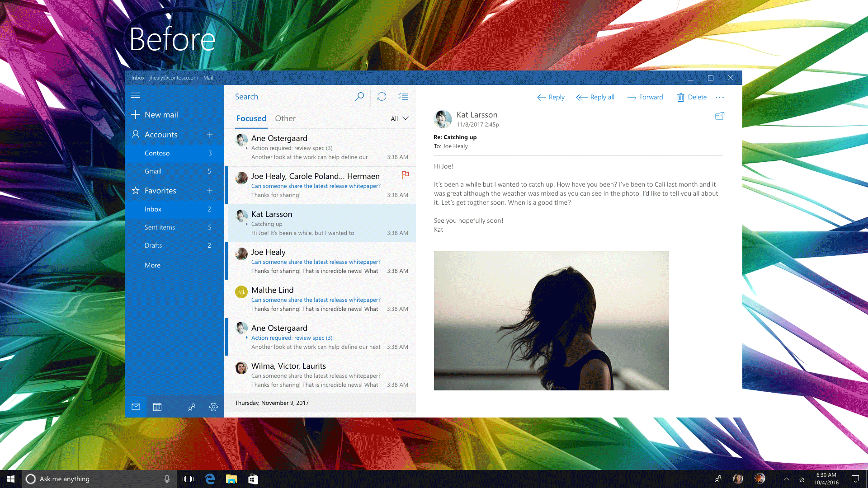
Task: Open the All filter dropdown
Action: [399, 119]
